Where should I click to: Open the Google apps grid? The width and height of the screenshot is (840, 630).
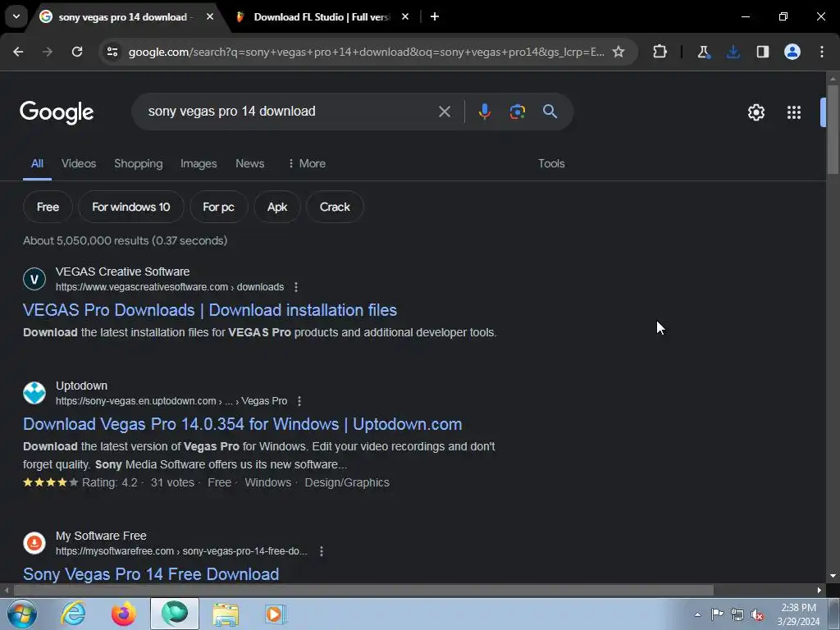(x=794, y=112)
